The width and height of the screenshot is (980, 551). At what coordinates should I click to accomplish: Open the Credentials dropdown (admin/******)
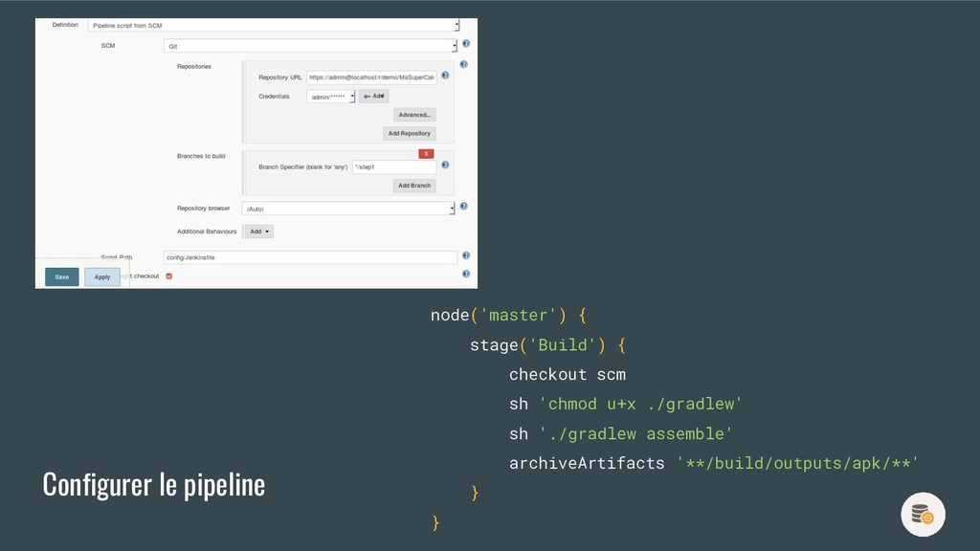coord(330,97)
